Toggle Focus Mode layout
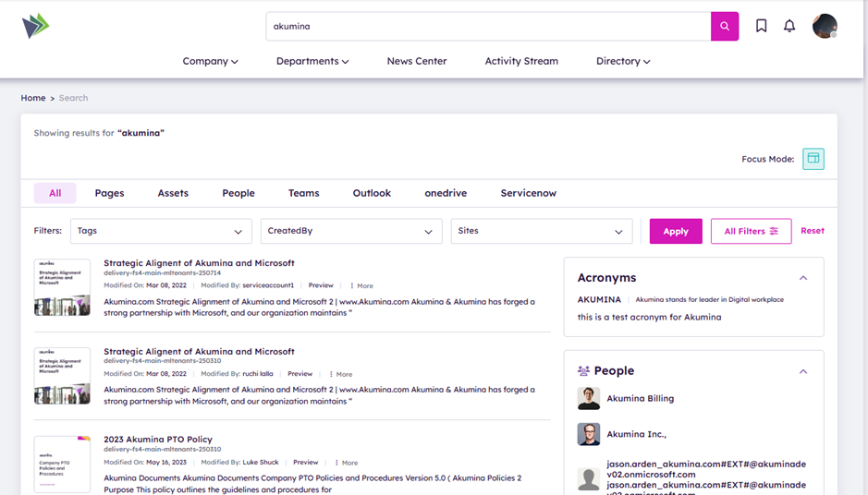This screenshot has height=495, width=868. click(813, 159)
